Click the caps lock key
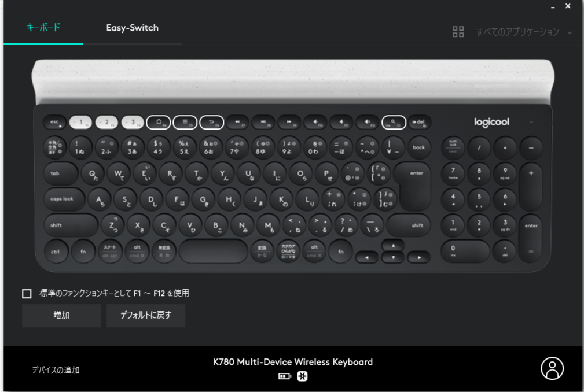Screen dimensions: 584x392 point(64,199)
